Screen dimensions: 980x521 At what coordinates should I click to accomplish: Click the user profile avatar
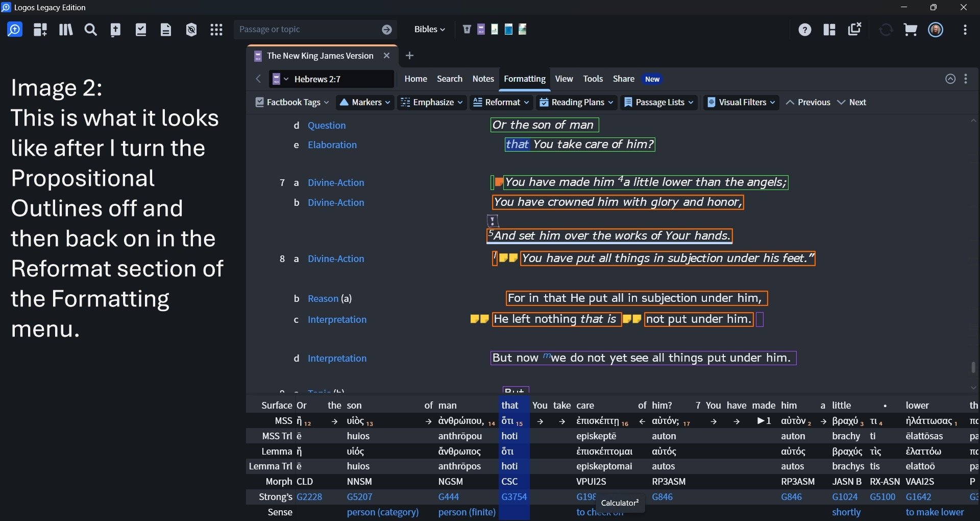pos(936,30)
